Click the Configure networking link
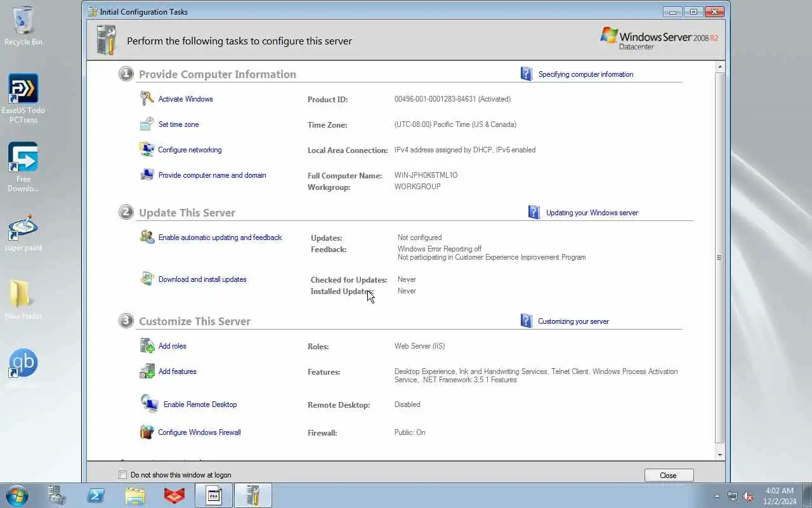Screen dimensions: 812x508 coord(190,150)
